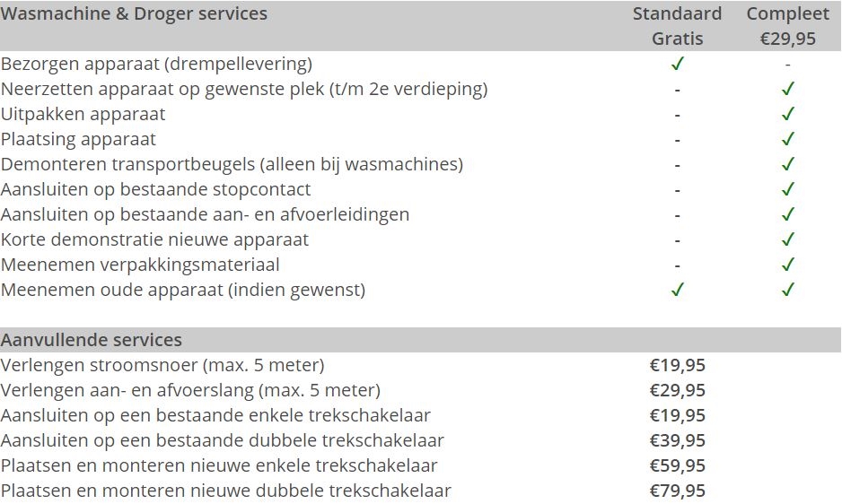Click Plaatsen en monteren nieuwe enkele trekschakelaar
Image resolution: width=842 pixels, height=504 pixels.
(x=219, y=465)
